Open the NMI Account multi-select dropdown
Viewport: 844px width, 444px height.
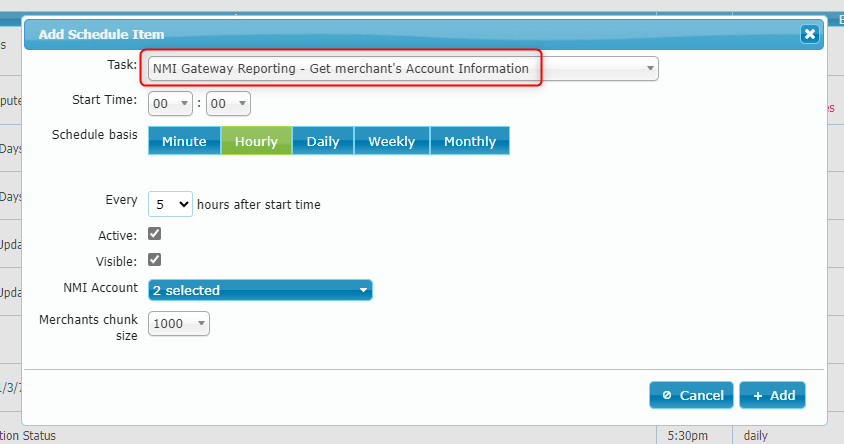click(260, 290)
